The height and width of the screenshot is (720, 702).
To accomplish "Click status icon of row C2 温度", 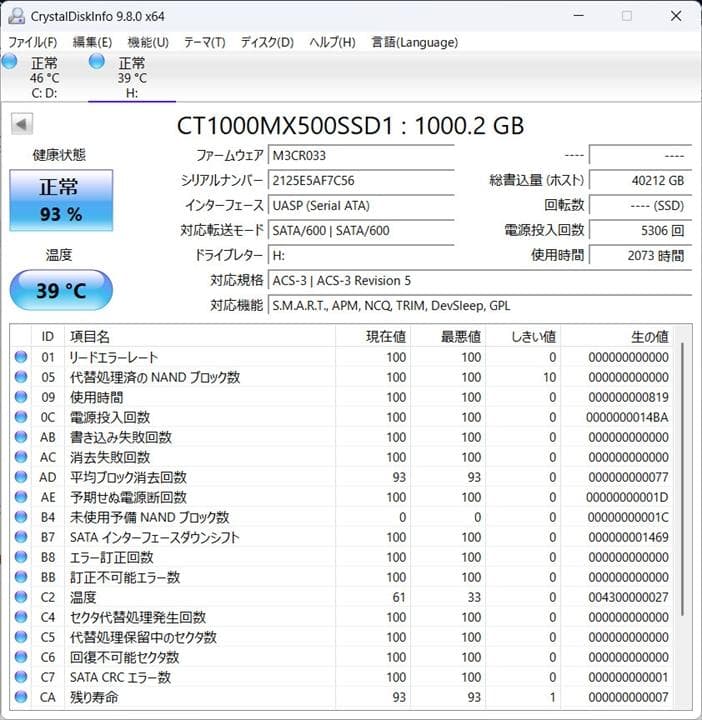I will pos(21,597).
